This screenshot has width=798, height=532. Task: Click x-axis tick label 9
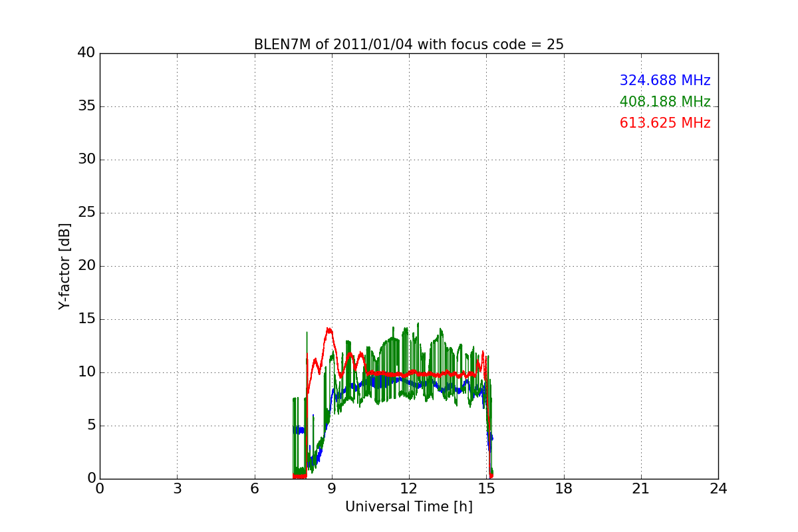332,489
